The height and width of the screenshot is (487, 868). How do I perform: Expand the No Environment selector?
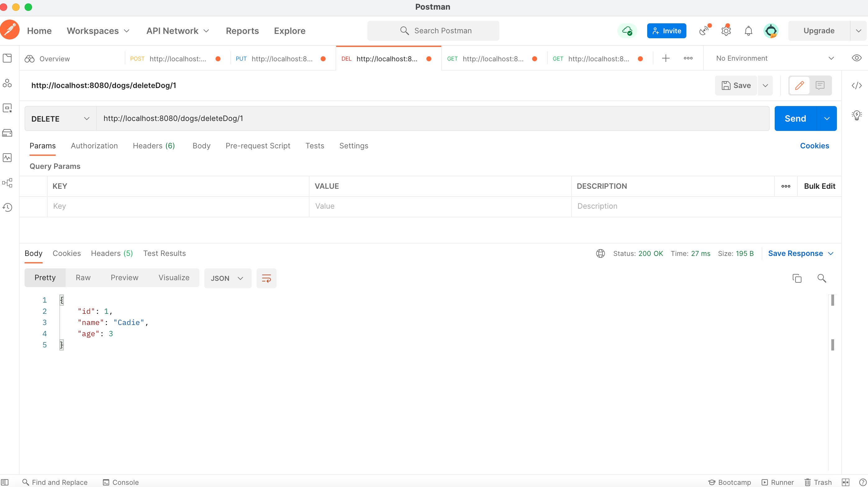click(831, 58)
